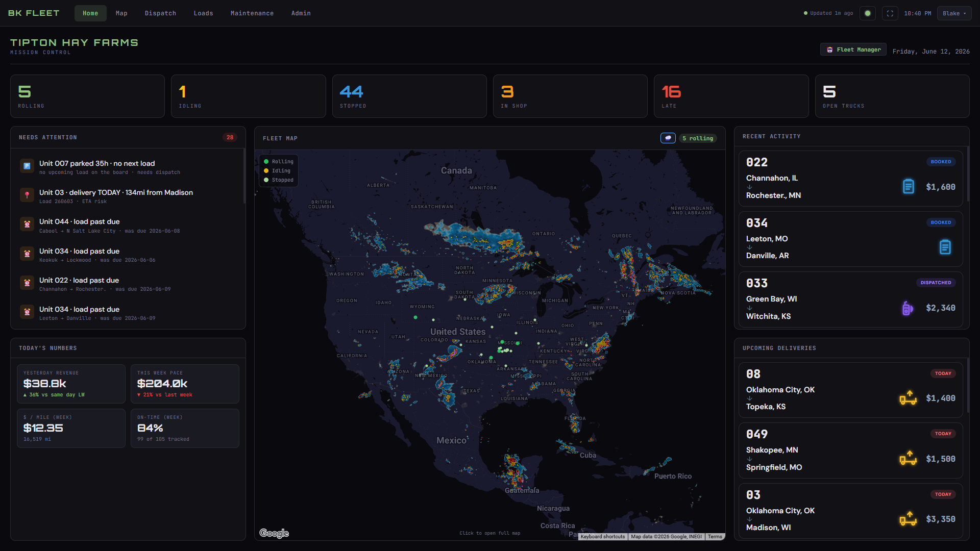Click the This Week Pace $204.0k card
980x551 pixels.
(x=185, y=384)
